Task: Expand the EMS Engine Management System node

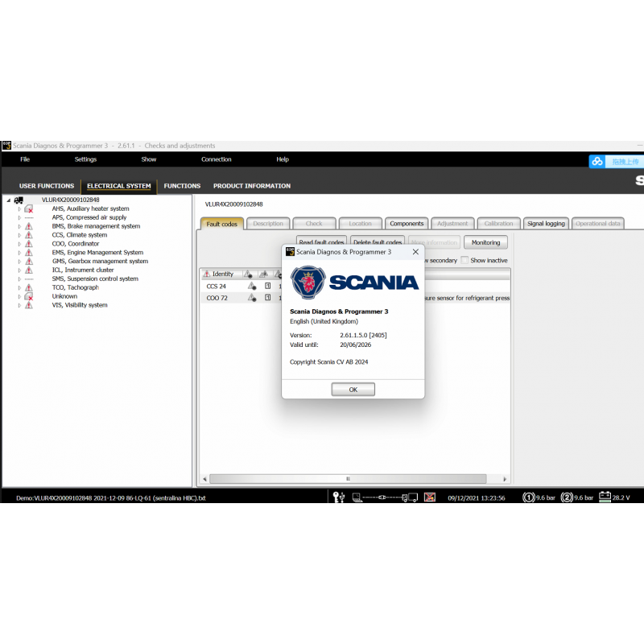Action: (x=19, y=253)
